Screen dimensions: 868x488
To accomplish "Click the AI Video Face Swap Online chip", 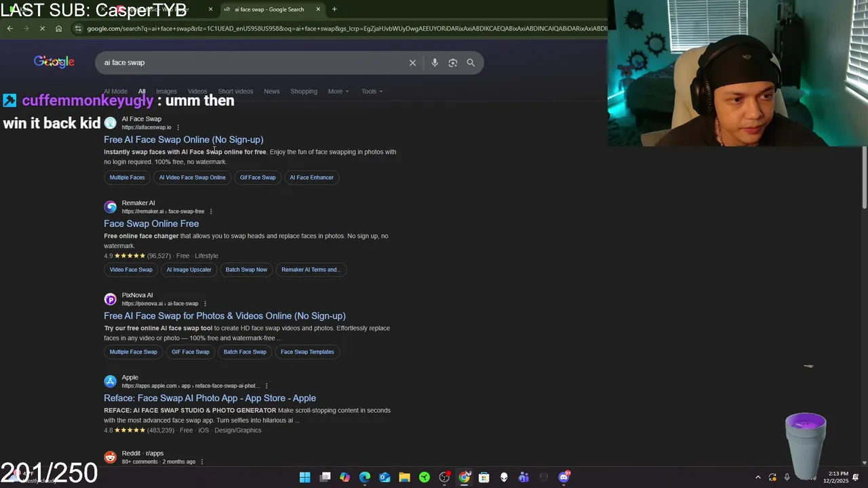I will (193, 178).
